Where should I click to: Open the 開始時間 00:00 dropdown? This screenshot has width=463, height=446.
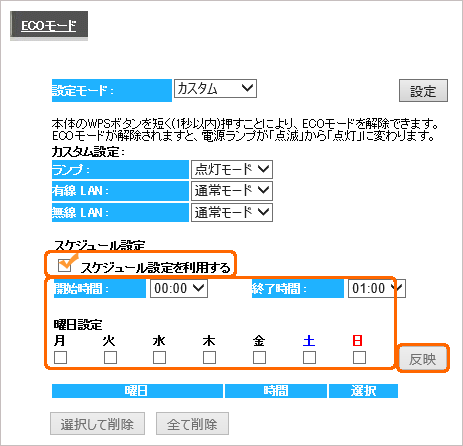click(179, 288)
